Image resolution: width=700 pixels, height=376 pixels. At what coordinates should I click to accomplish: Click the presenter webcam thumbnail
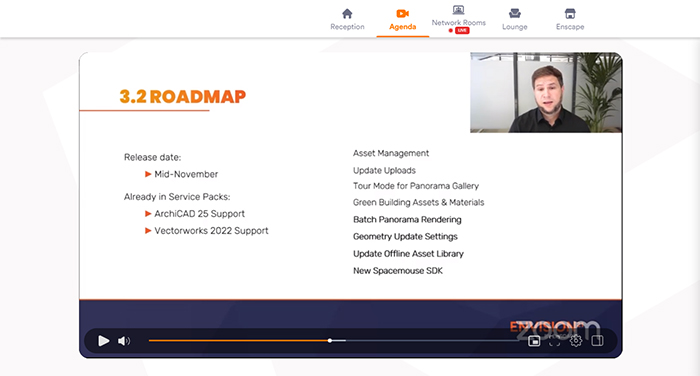546,92
